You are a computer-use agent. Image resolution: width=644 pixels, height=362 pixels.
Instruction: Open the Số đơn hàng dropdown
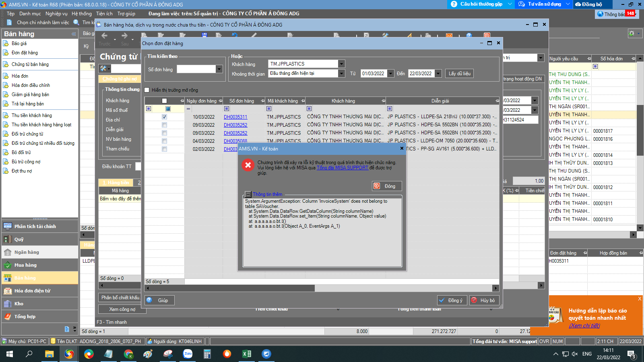pos(219,69)
